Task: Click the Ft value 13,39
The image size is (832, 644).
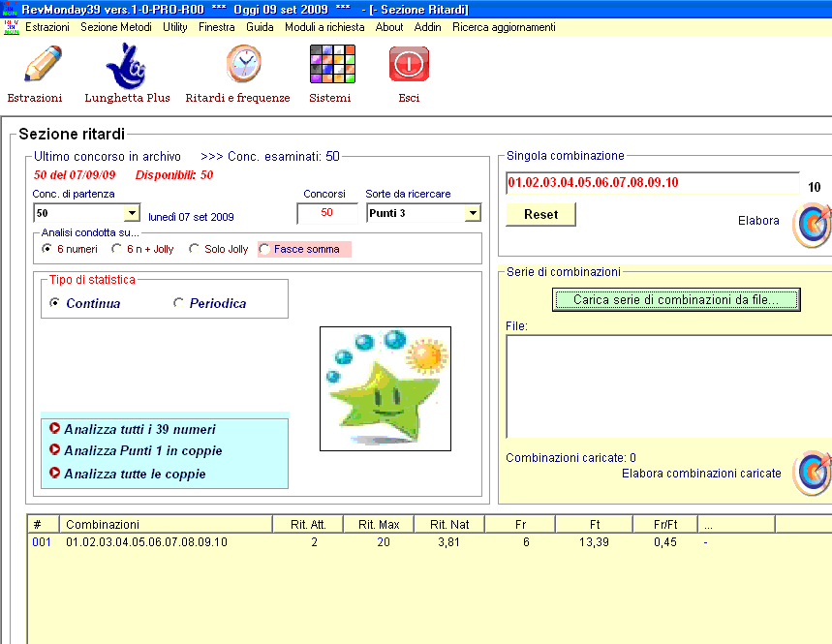Action: (594, 542)
